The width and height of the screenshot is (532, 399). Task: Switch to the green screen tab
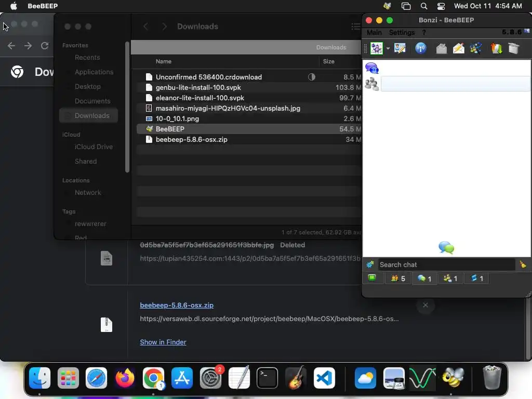(372, 278)
